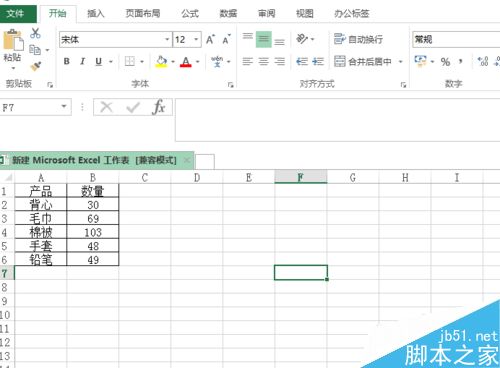Image resolution: width=500 pixels, height=368 pixels.
Task: Click inside the formula bar
Action: coord(337,120)
